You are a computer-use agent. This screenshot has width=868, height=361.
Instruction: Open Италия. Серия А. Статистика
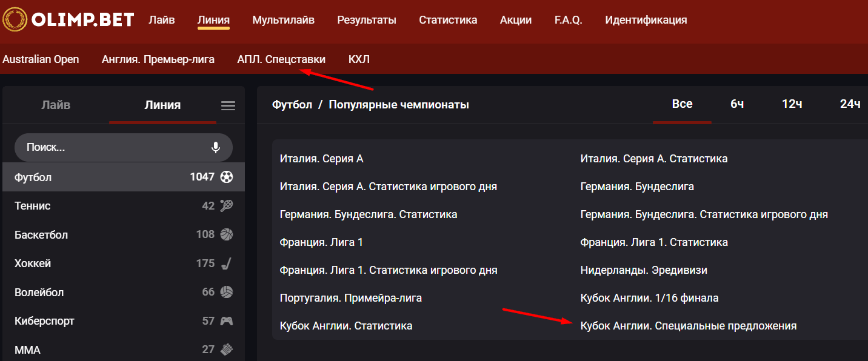tap(654, 159)
